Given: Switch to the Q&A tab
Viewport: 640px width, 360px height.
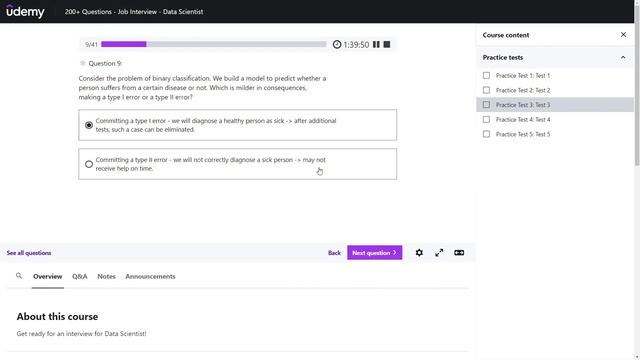Looking at the screenshot, I should [x=80, y=276].
